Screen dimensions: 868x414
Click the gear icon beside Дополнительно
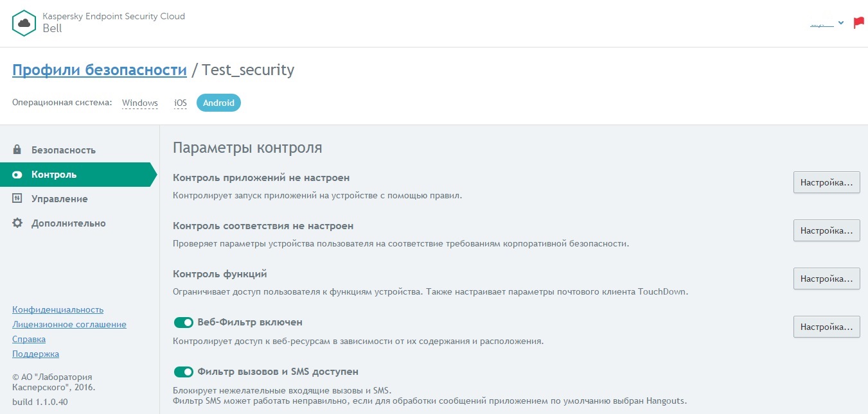17,223
